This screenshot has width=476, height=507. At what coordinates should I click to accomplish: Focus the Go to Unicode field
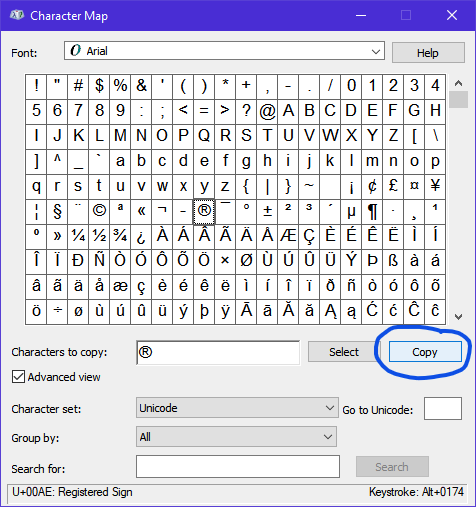(443, 408)
